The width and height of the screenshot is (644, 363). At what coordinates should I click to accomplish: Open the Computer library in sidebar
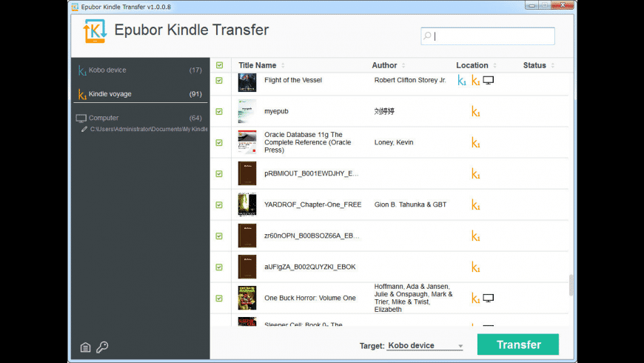[x=140, y=118]
